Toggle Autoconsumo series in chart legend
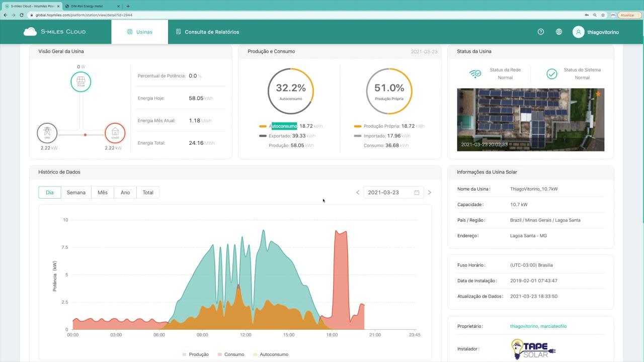Screen dimensions: 644x362 point(270,354)
